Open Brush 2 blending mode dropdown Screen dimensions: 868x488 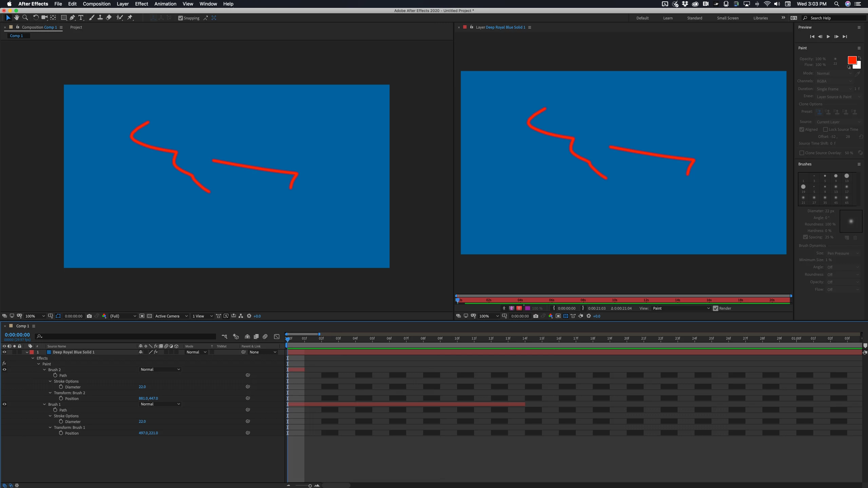click(160, 369)
